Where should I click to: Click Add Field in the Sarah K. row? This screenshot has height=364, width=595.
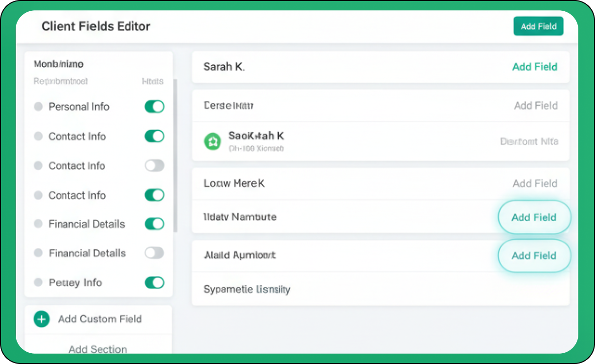click(x=534, y=67)
